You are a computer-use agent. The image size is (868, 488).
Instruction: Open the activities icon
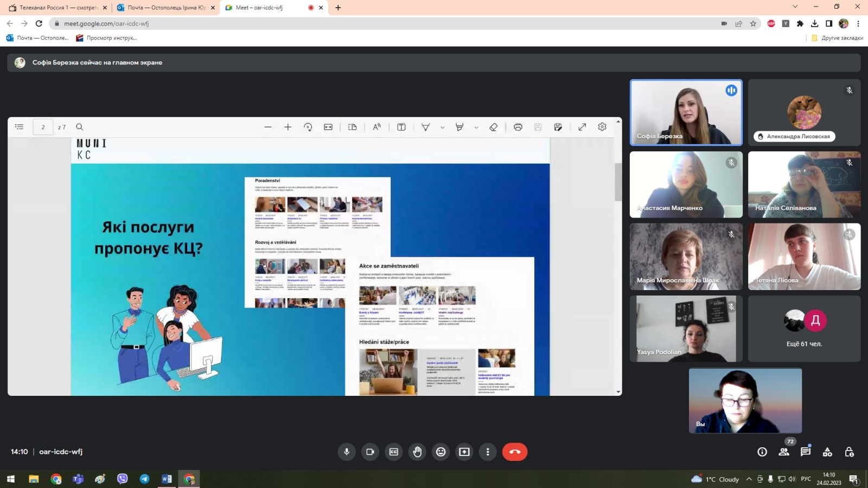(827, 452)
